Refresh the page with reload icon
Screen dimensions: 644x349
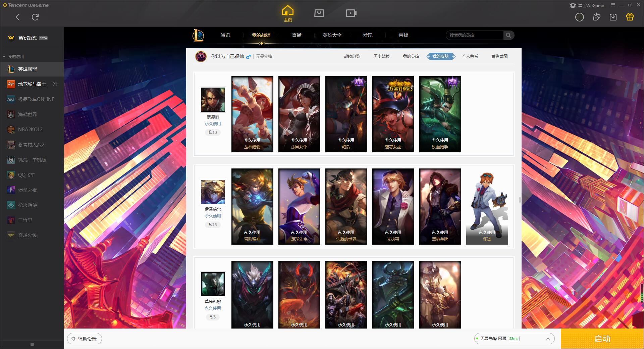(35, 17)
